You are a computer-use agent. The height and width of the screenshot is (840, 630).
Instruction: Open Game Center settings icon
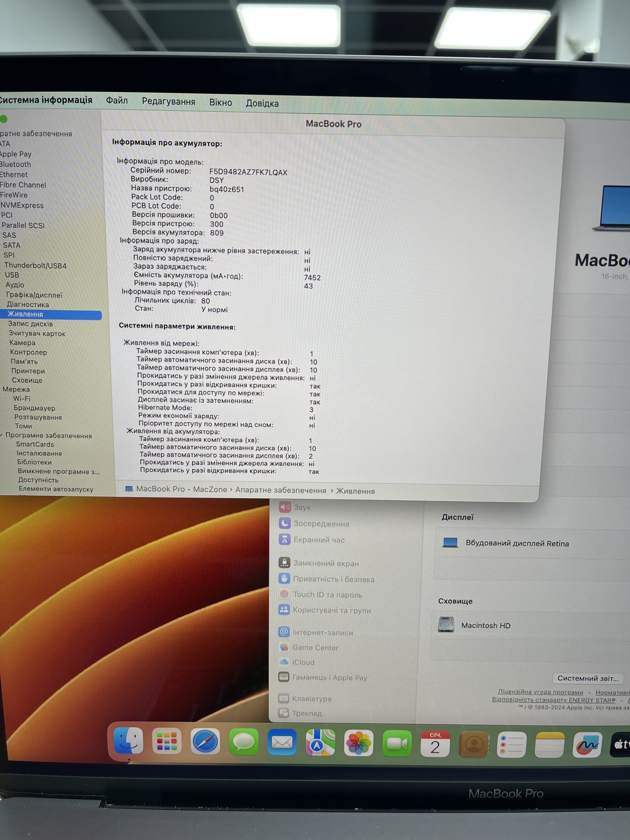[284, 647]
